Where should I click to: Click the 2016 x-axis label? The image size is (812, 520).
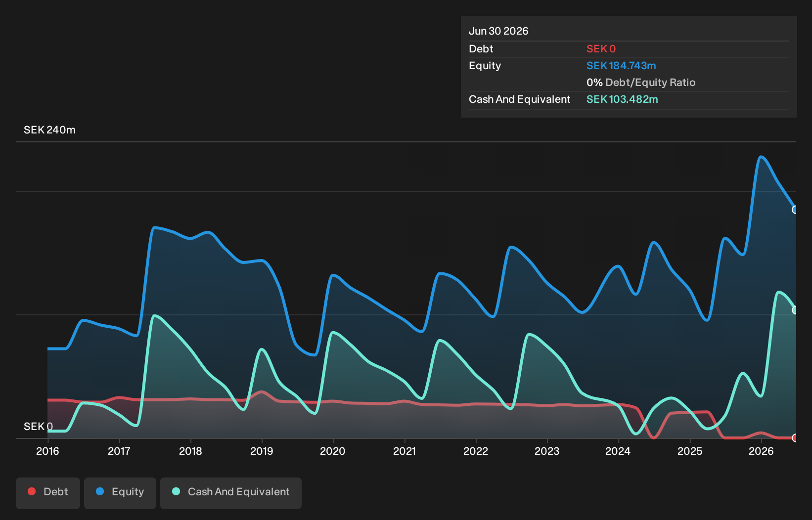pos(47,451)
